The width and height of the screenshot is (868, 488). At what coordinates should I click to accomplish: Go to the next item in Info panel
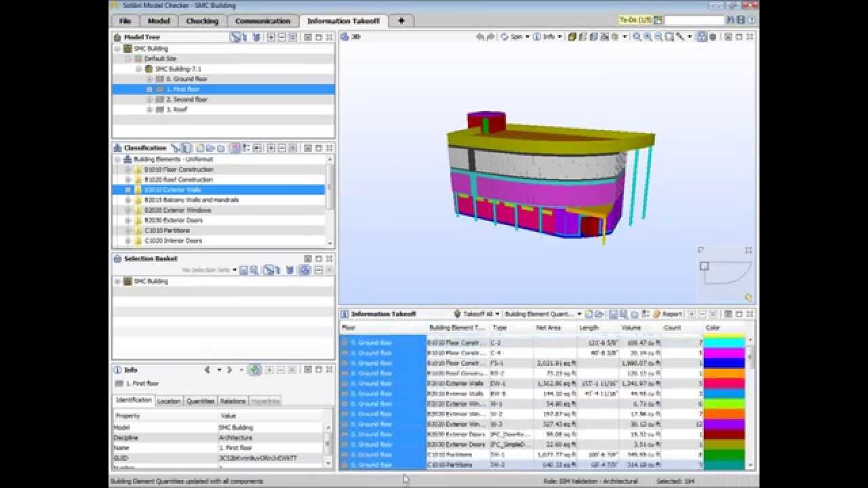229,370
